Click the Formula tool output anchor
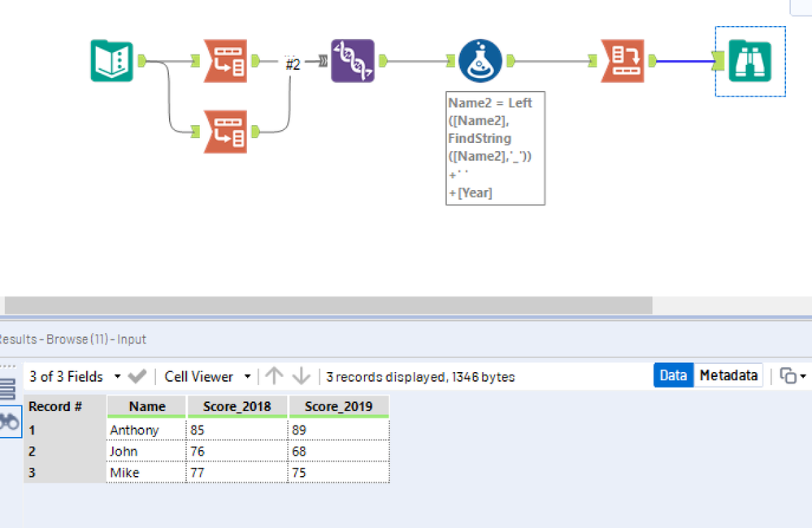The height and width of the screenshot is (528, 812). (510, 61)
